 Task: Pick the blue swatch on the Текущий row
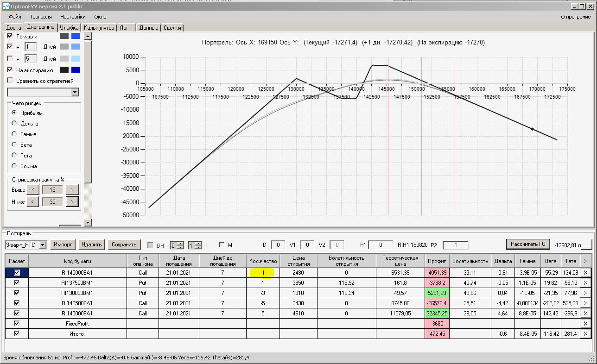point(76,36)
